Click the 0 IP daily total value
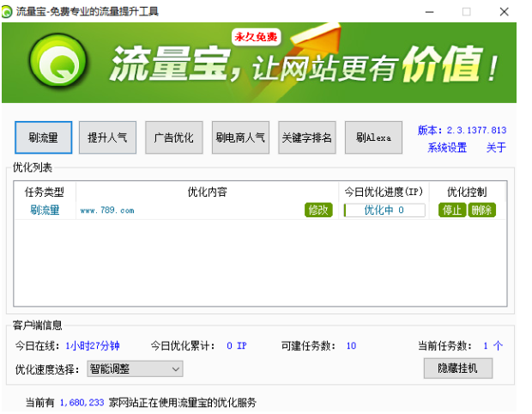Image resolution: width=532 pixels, height=414 pixels. 237,346
